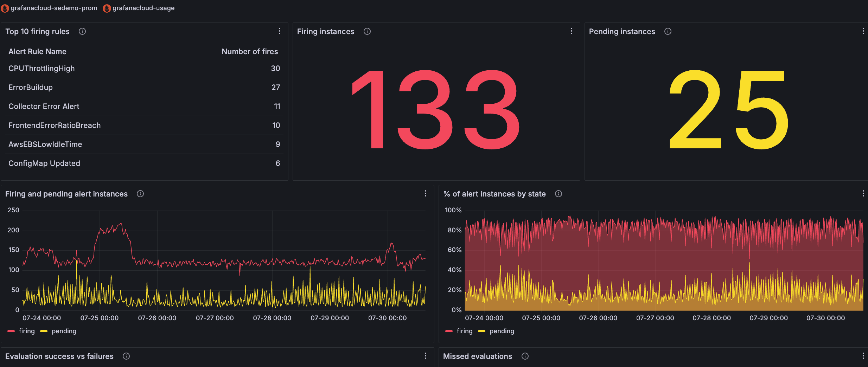
Task: Toggle the pending series in Firing and pending panel
Action: [64, 331]
